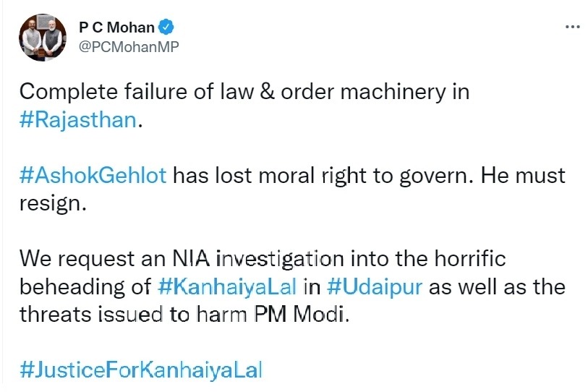Open the tweet's more options menu
This screenshot has width=588, height=392.
click(572, 27)
